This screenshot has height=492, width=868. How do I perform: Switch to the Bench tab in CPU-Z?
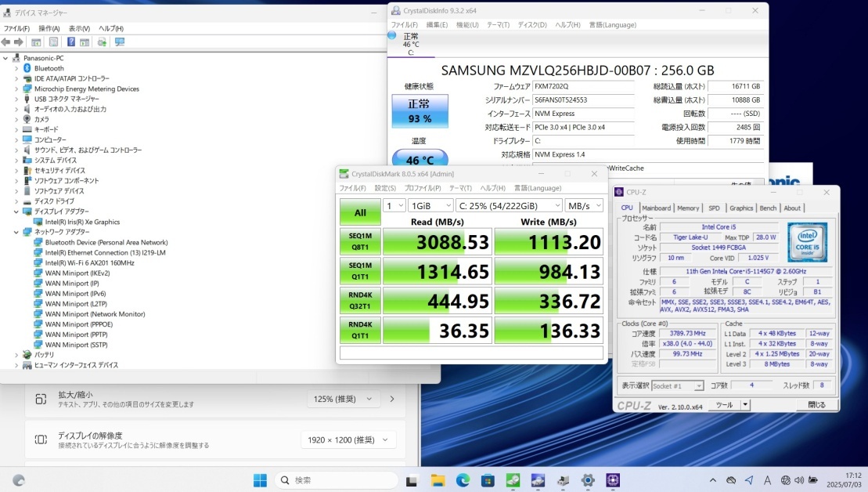click(x=768, y=208)
